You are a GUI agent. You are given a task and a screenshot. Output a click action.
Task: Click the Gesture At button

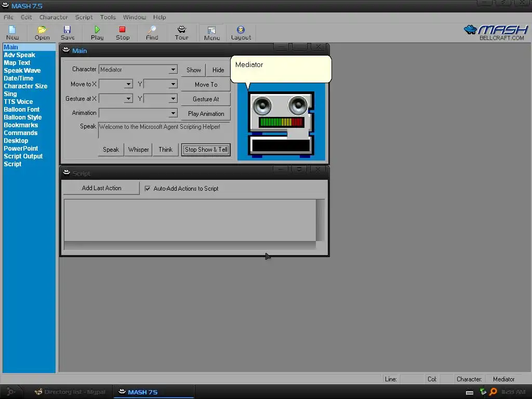[x=206, y=99]
